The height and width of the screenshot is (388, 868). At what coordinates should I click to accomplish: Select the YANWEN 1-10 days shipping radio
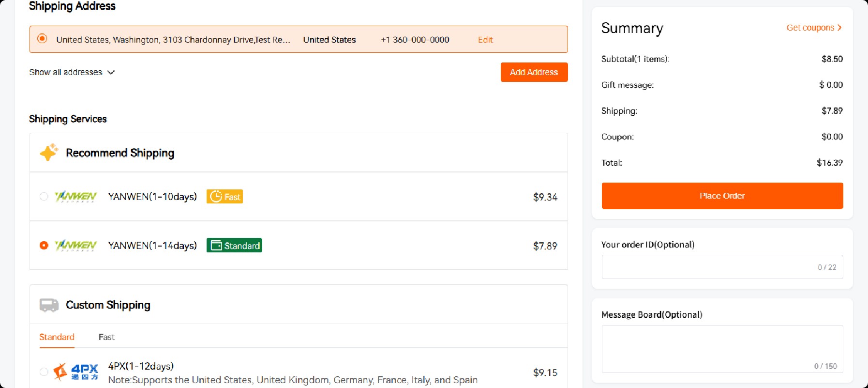tap(44, 197)
